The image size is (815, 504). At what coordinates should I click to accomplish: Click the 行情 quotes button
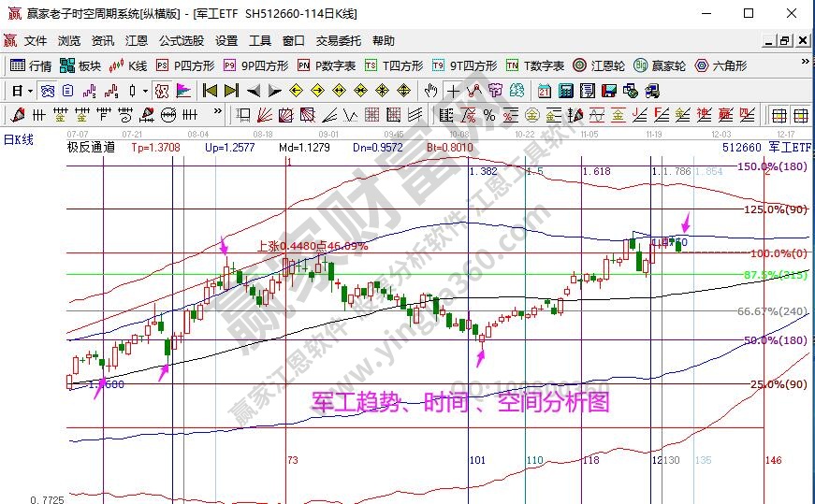coord(31,65)
